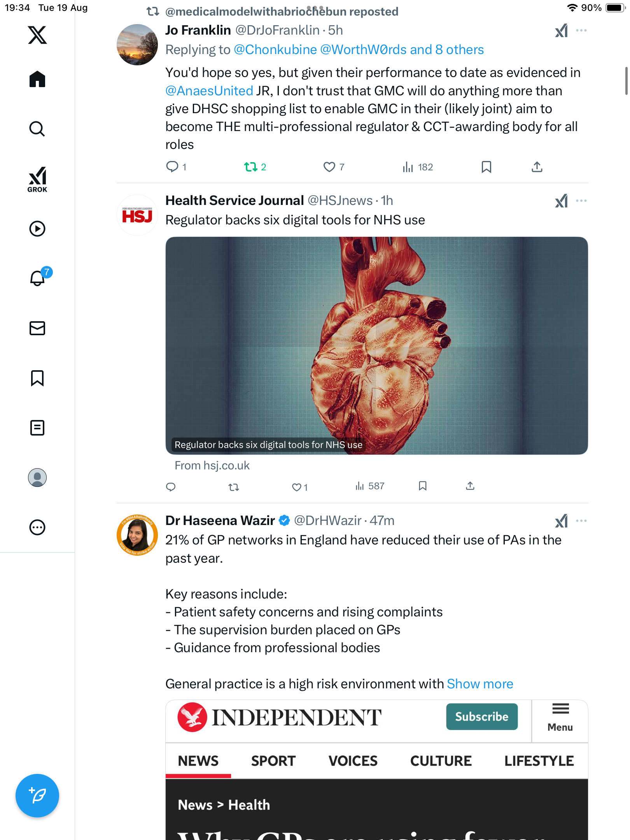Share Jo Franklin's post

(537, 167)
